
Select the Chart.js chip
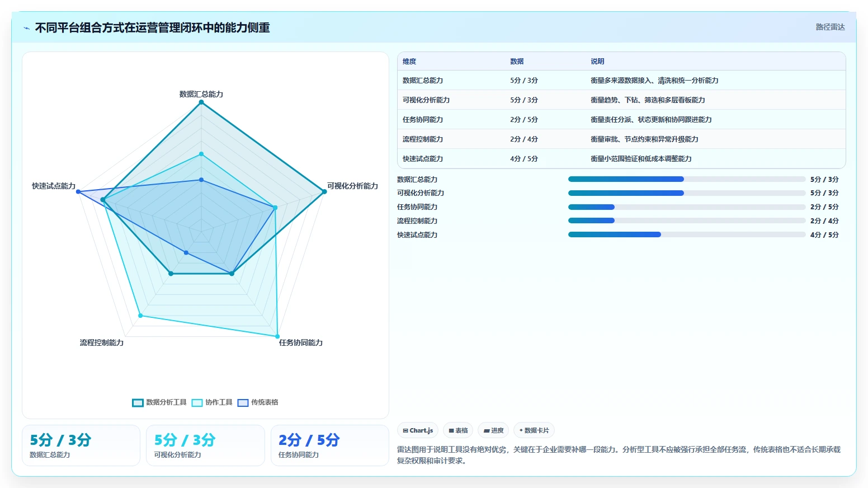click(x=418, y=430)
